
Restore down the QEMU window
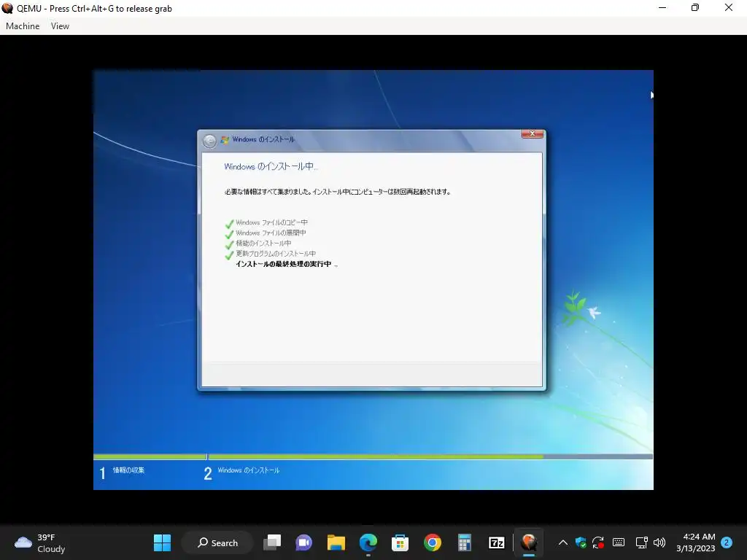(x=695, y=8)
